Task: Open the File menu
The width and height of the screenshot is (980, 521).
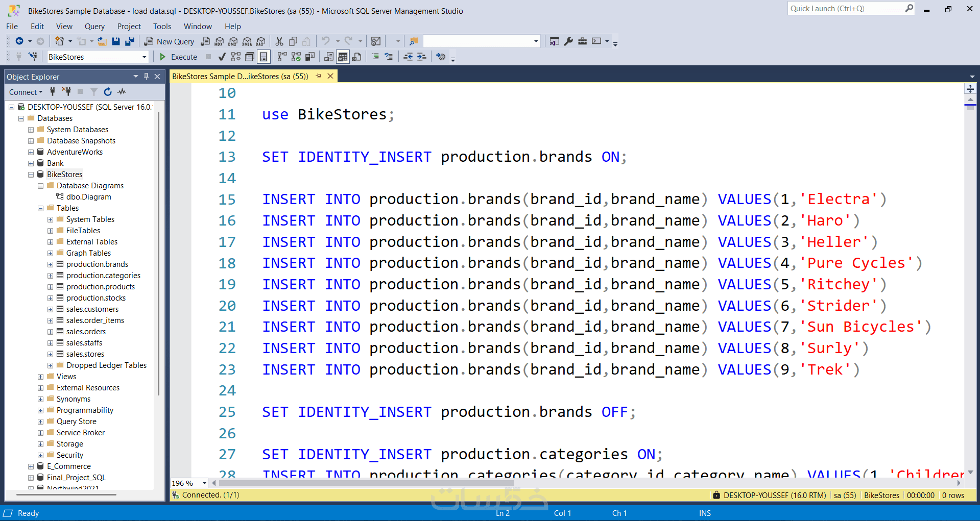Action: click(x=12, y=27)
